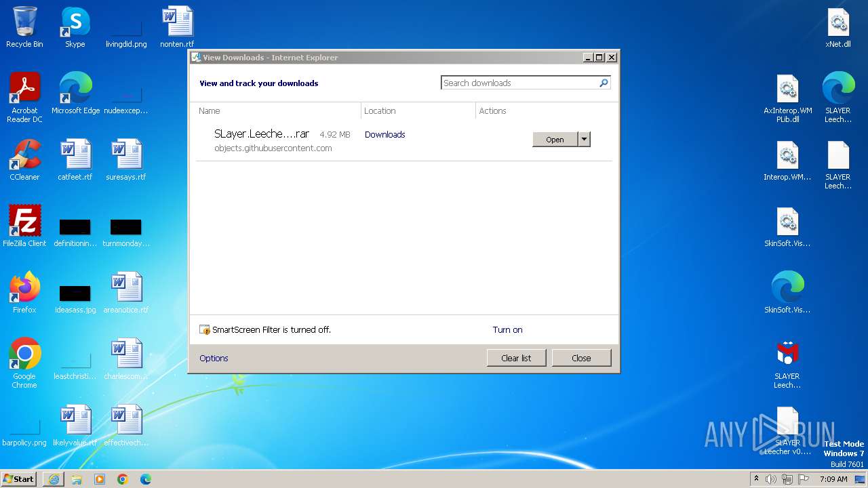Image resolution: width=868 pixels, height=488 pixels.
Task: Select the suresays.rtf document
Action: click(x=126, y=160)
